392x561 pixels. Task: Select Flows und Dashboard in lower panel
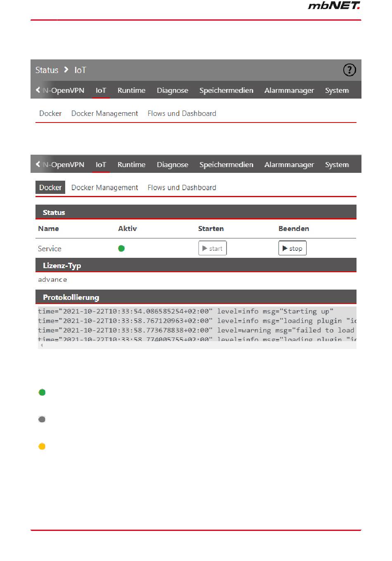[182, 188]
